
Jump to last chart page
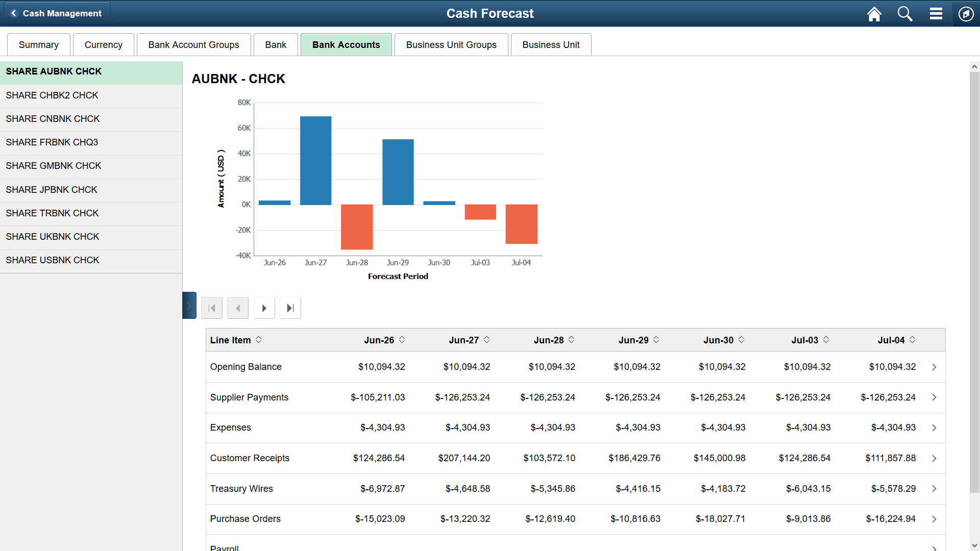pyautogui.click(x=290, y=308)
